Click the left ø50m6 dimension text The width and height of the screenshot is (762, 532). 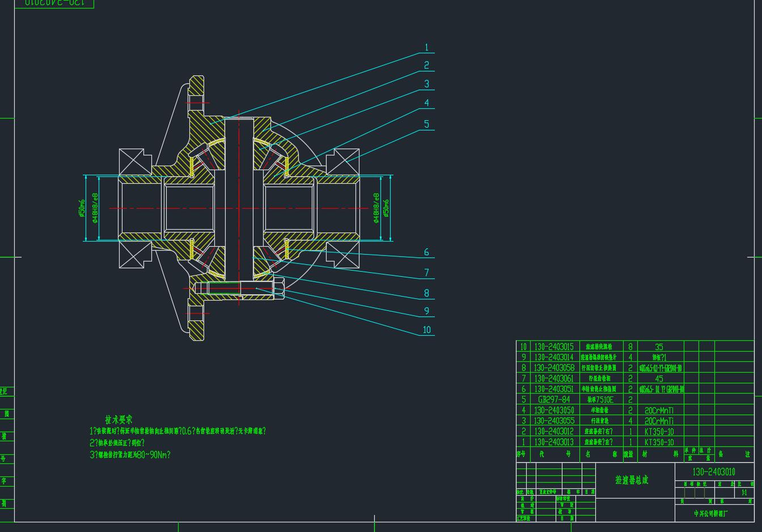(82, 208)
